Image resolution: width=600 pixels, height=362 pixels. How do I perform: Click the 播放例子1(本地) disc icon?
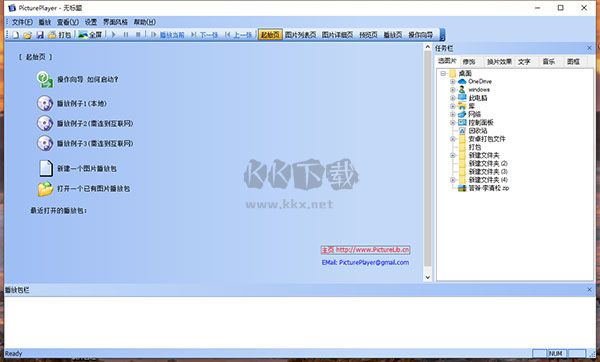pos(45,104)
